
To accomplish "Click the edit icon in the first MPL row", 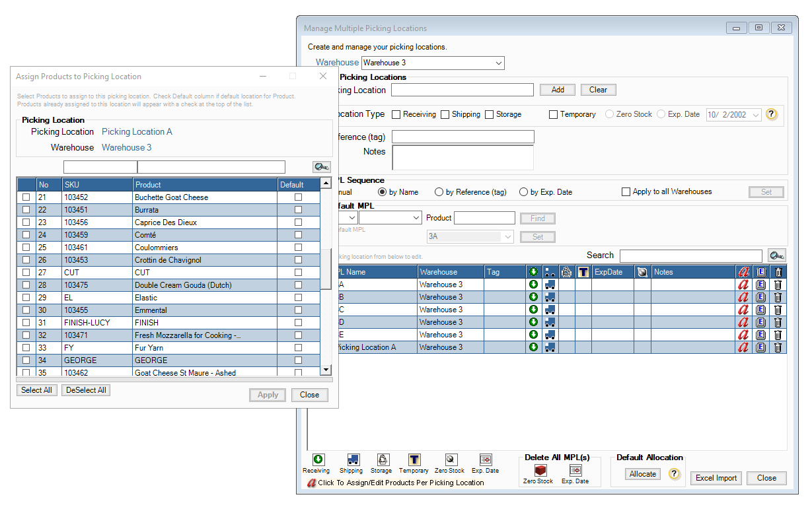I will tap(760, 285).
